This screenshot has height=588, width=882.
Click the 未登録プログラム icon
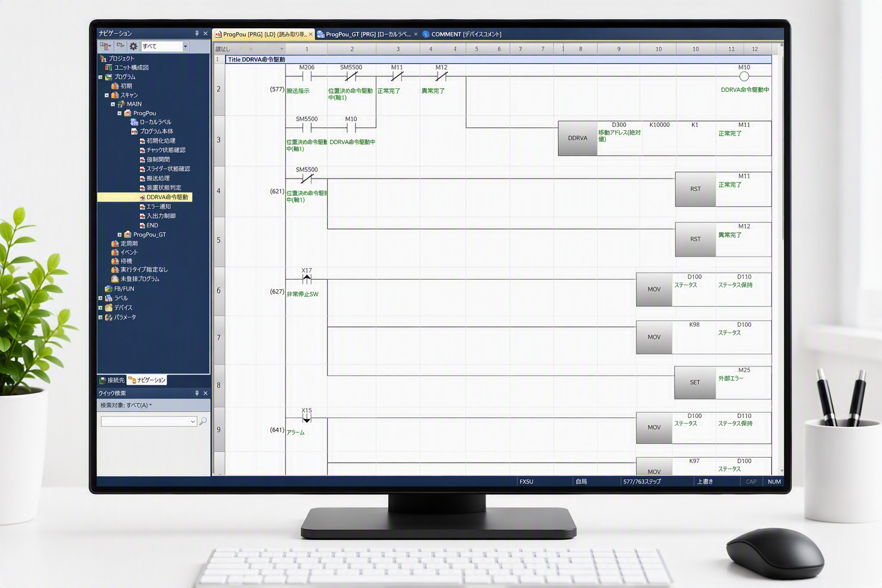(115, 279)
